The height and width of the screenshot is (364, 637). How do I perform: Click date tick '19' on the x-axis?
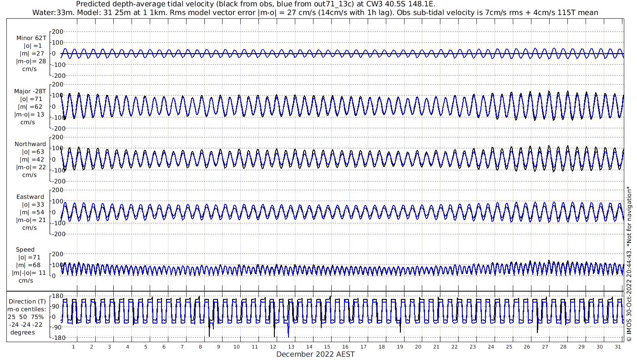tap(400, 347)
